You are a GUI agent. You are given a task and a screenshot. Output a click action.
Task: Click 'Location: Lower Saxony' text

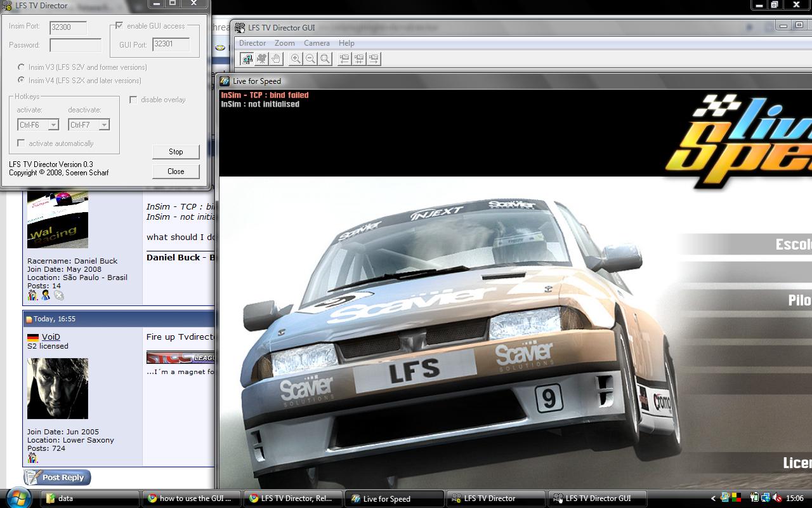pos(70,440)
